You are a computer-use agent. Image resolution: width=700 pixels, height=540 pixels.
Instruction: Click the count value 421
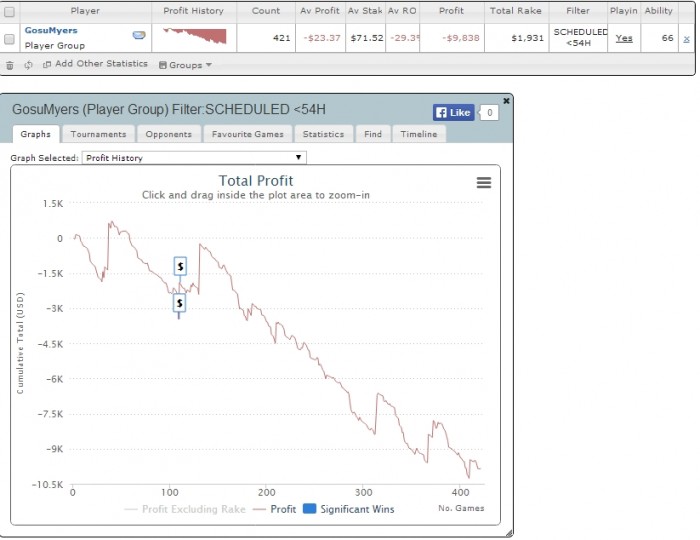(281, 38)
